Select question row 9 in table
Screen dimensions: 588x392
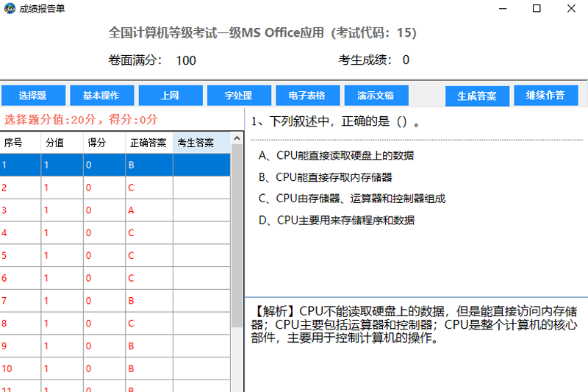(115, 346)
